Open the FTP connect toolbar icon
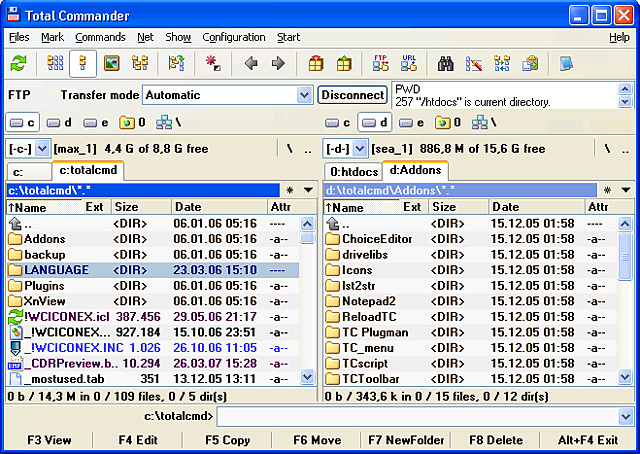The width and height of the screenshot is (640, 454). click(x=380, y=64)
